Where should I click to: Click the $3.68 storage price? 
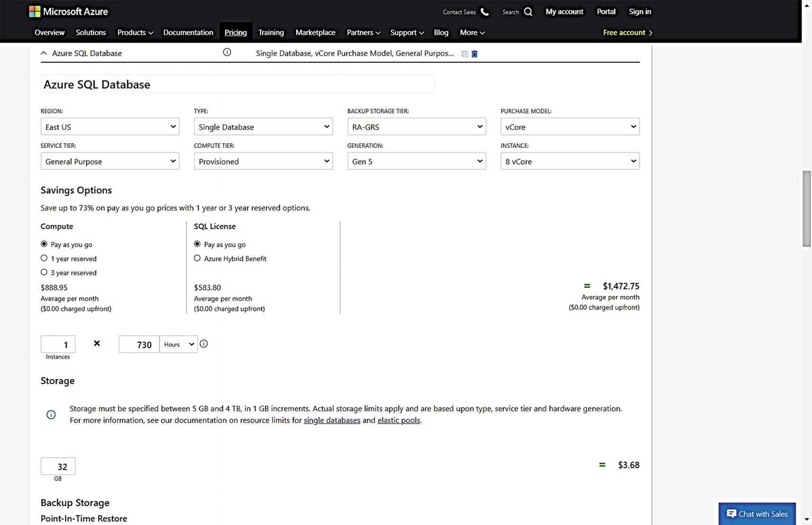point(629,465)
